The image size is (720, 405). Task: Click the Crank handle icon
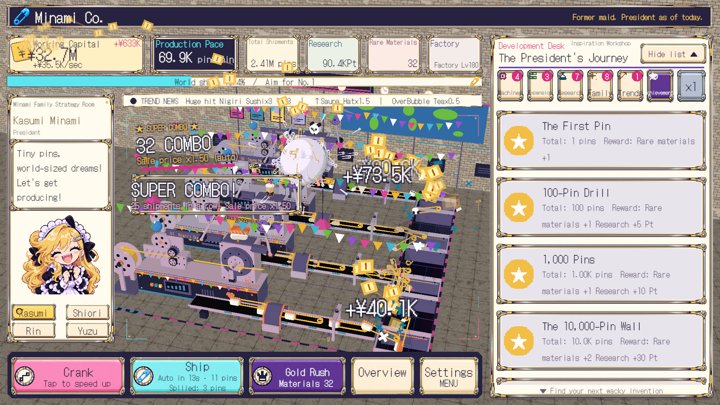(x=25, y=376)
